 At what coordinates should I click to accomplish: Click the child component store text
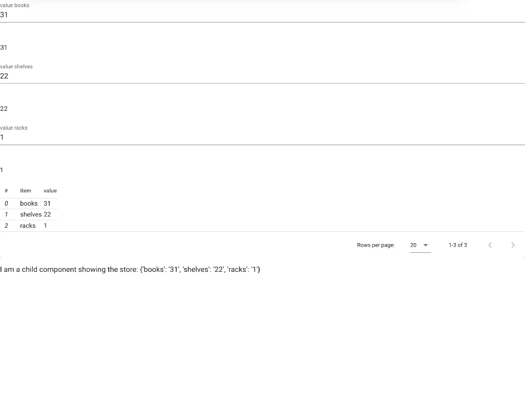tap(130, 269)
